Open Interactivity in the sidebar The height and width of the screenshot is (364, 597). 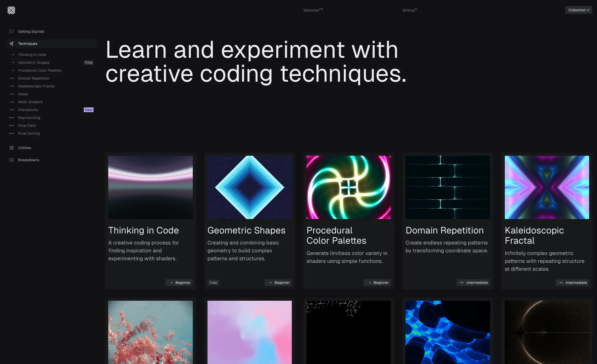point(28,110)
